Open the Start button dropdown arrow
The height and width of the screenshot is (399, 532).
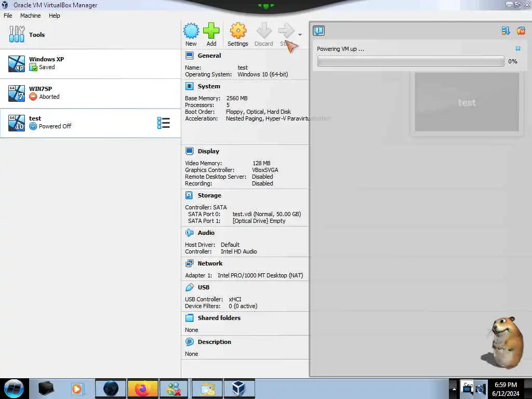pos(300,35)
